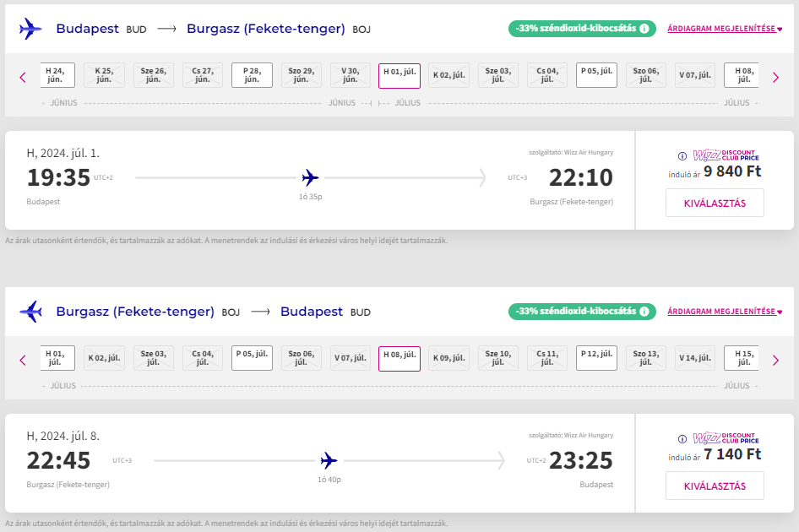Click the plane icon on outbound 1ó 35p route line
The height and width of the screenshot is (532, 799).
tap(310, 177)
